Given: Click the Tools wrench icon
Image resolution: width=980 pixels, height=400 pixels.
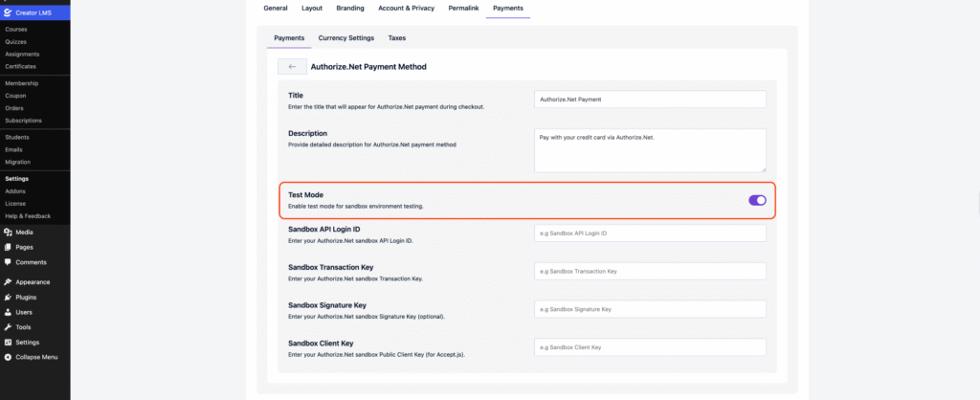Looking at the screenshot, I should point(8,327).
